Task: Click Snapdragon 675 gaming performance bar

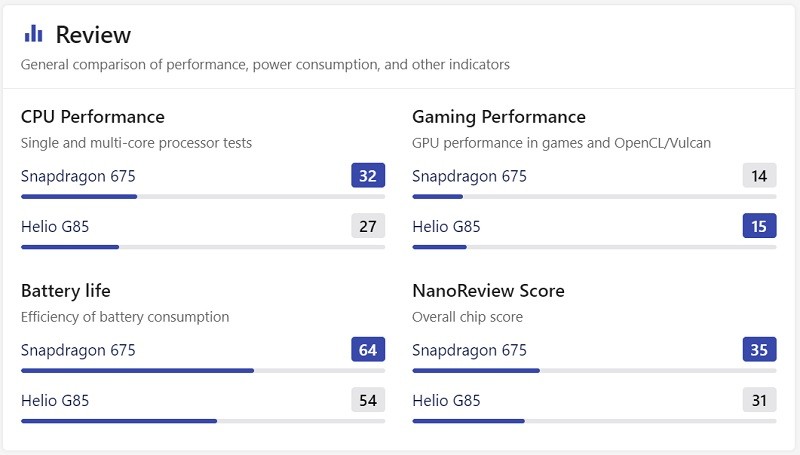Action: coord(594,196)
